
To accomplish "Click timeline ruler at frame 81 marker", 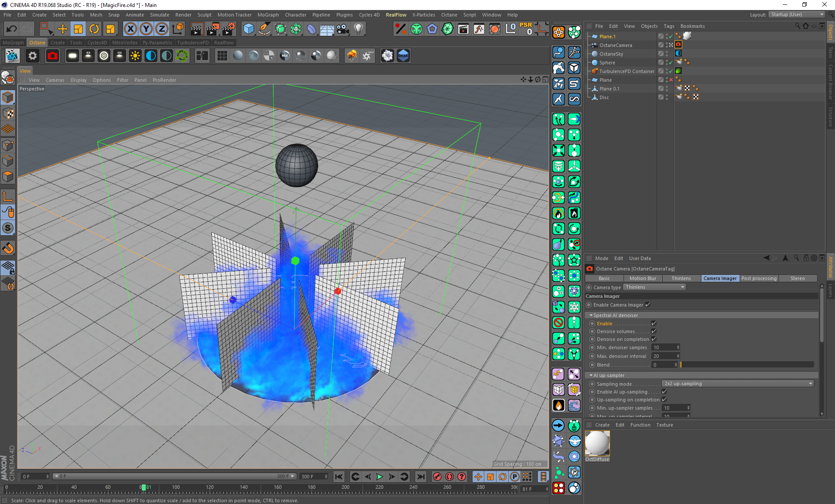I will pos(144,487).
